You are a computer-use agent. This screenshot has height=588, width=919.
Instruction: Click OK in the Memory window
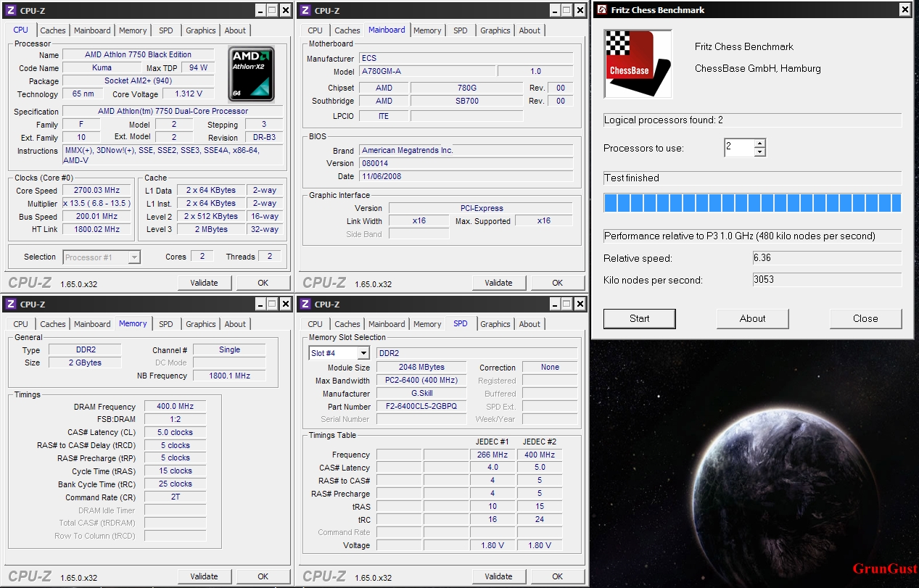point(263,576)
